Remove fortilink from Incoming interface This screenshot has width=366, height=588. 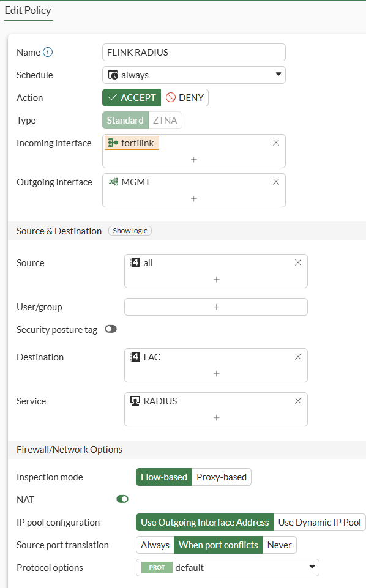(276, 143)
